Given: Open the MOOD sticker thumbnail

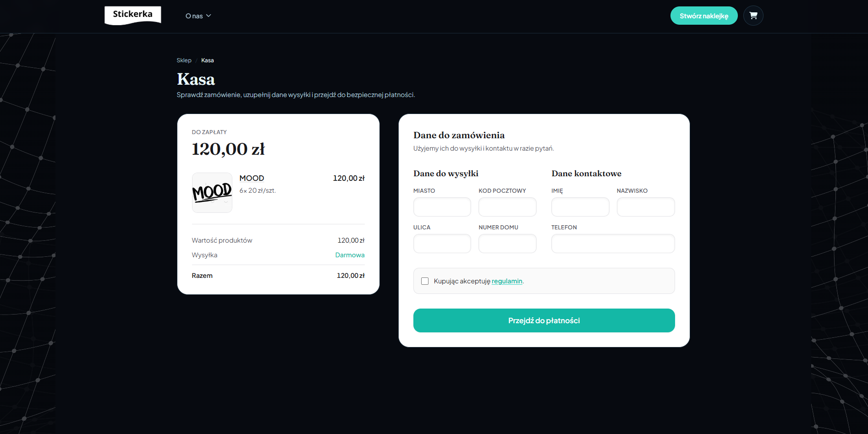Looking at the screenshot, I should 212,193.
